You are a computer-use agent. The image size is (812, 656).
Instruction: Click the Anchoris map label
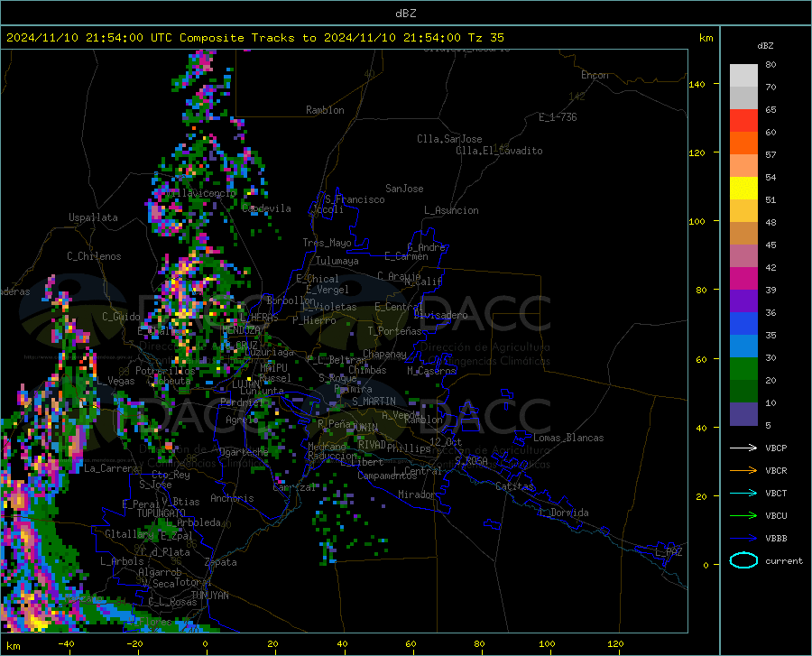232,499
